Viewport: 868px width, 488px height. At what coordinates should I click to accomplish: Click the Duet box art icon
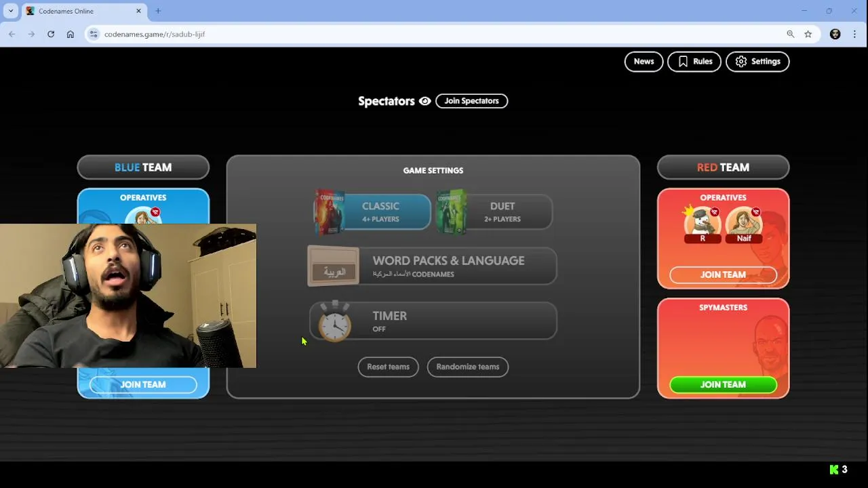[x=451, y=212]
